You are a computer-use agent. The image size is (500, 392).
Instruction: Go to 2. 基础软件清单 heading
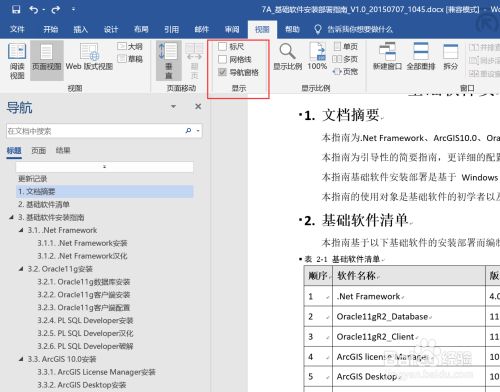(x=44, y=204)
